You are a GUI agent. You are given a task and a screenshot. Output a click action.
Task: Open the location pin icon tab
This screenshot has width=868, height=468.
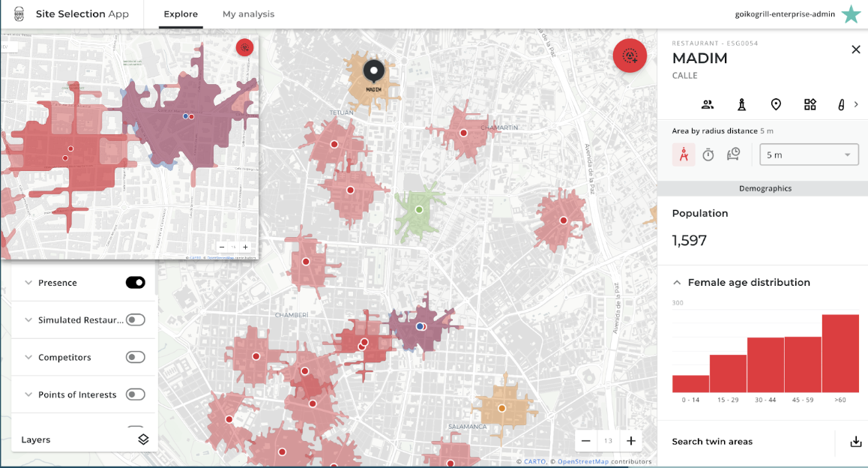(776, 104)
